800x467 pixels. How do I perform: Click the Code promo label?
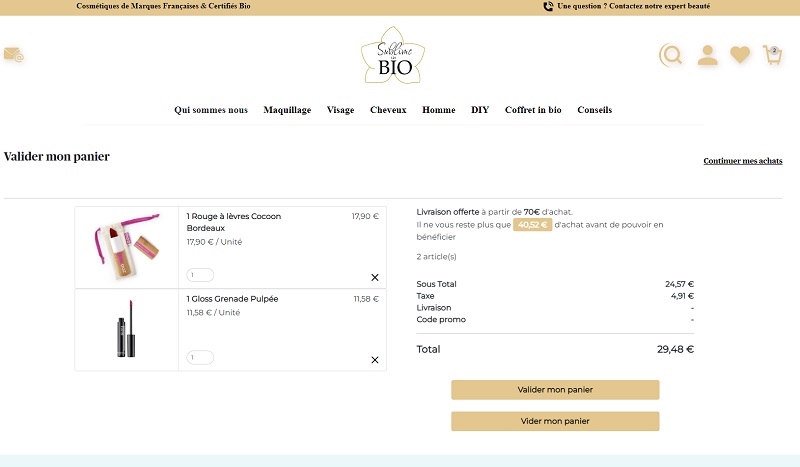coord(441,319)
